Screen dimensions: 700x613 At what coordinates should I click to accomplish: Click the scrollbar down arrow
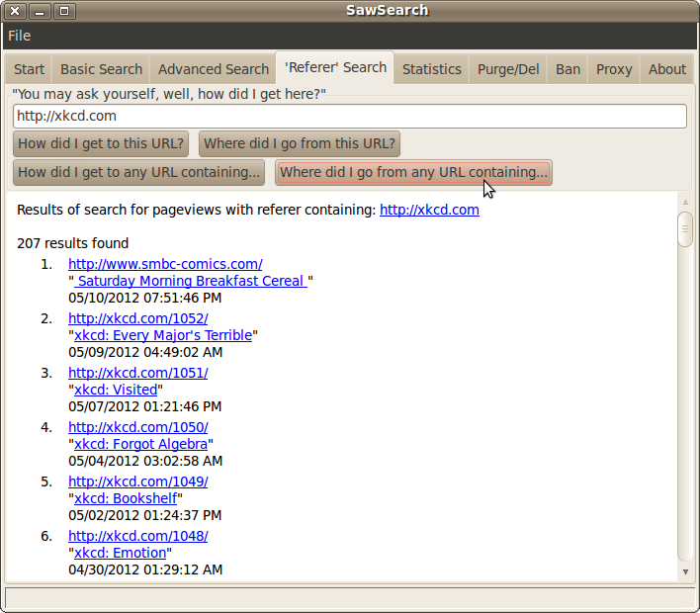[685, 571]
